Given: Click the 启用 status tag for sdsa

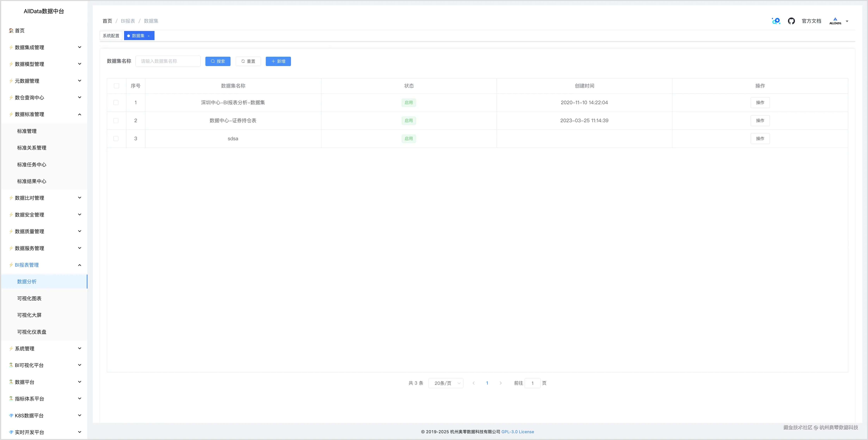Looking at the screenshot, I should [409, 139].
